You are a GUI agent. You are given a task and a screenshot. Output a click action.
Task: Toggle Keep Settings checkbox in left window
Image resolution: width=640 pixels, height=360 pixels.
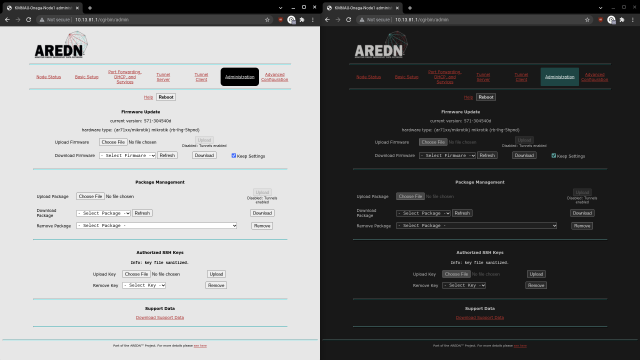234,156
